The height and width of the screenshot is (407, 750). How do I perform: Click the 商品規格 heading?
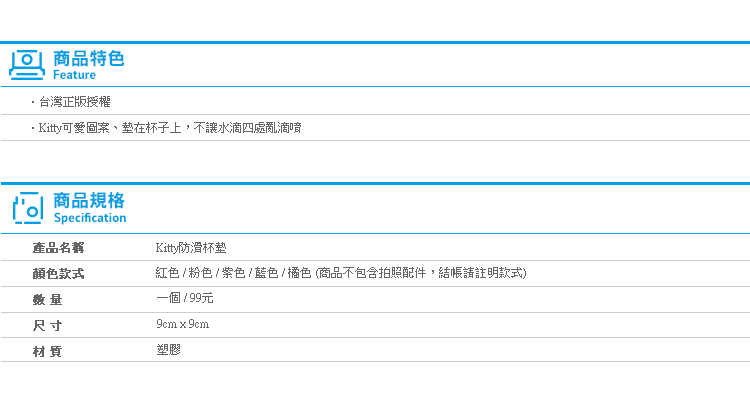88,200
